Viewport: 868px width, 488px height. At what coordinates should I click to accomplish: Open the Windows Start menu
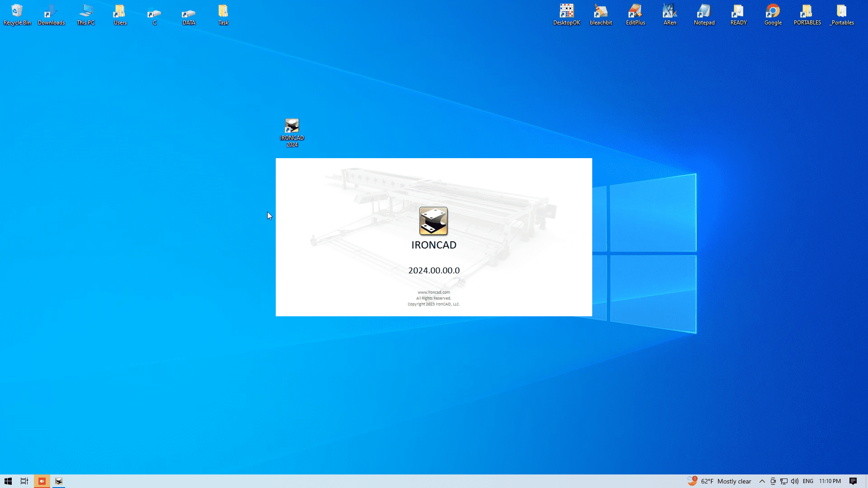8,481
